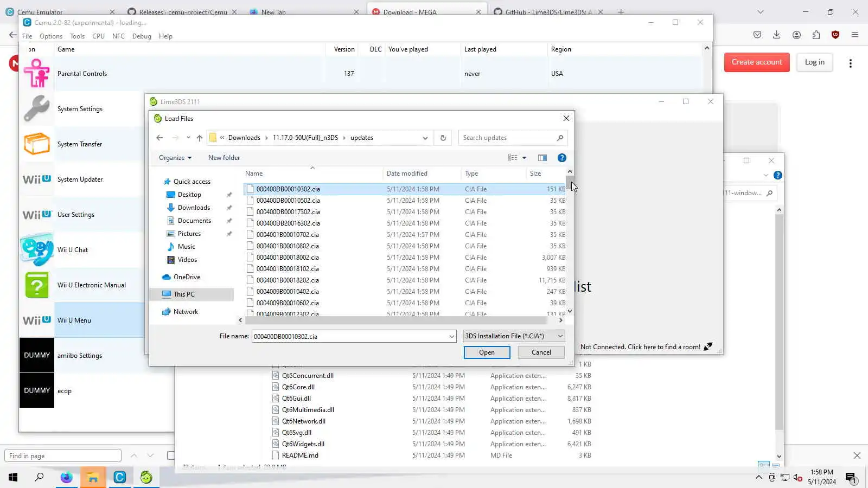Refresh the updates folder listing
Screen dimensions: 868x488
pos(443,138)
